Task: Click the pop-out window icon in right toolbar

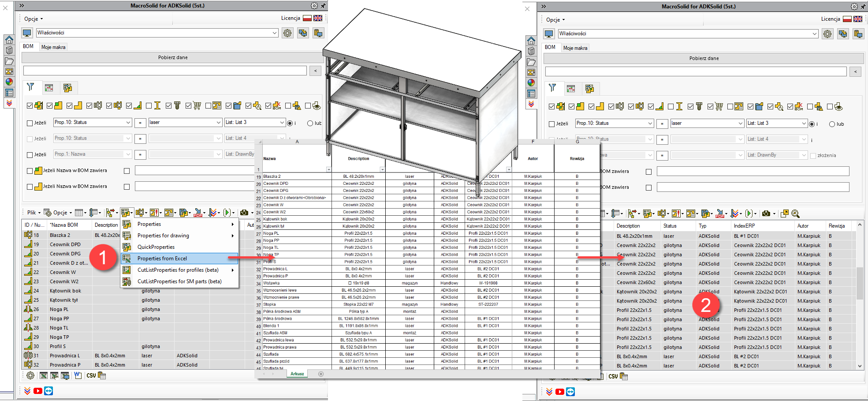Action: (x=785, y=214)
